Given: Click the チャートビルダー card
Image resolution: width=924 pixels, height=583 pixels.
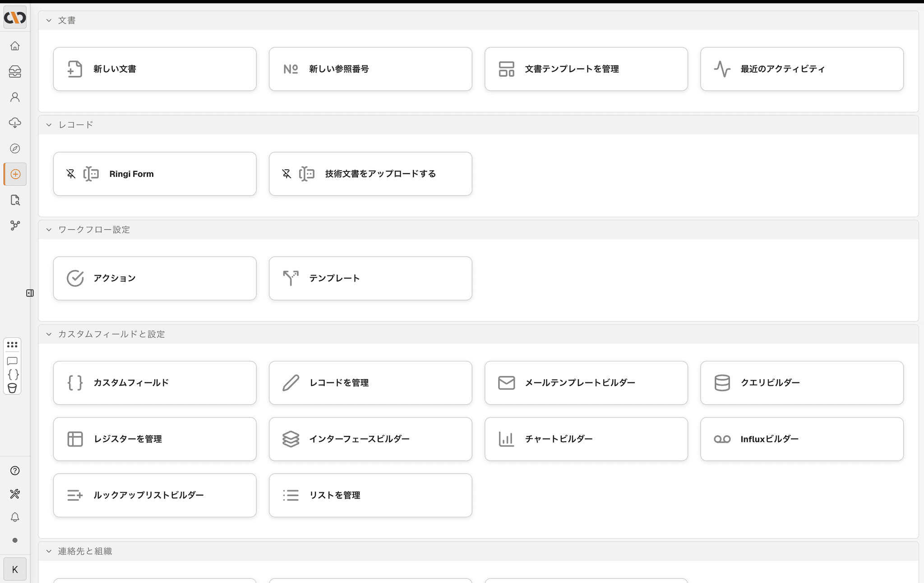Looking at the screenshot, I should 586,439.
